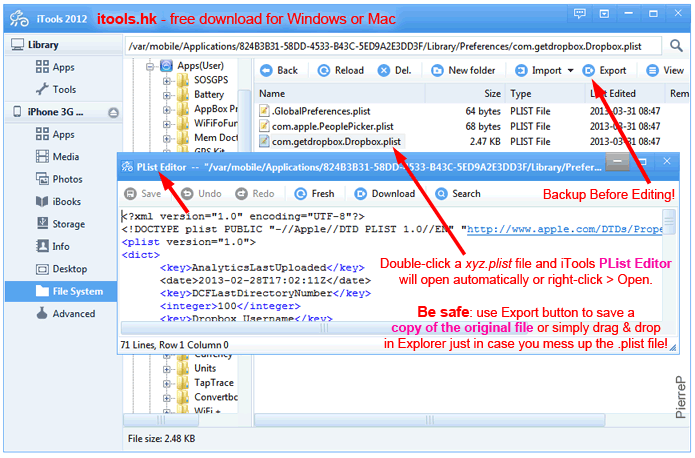This screenshot has width=695, height=458.
Task: Select the SOSGPS folder
Action: (x=203, y=80)
